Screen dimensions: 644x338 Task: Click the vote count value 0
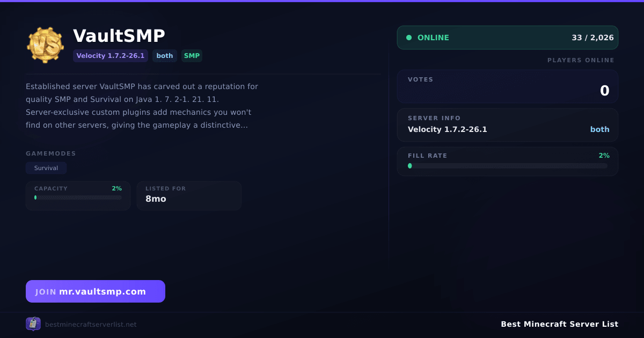pos(605,91)
